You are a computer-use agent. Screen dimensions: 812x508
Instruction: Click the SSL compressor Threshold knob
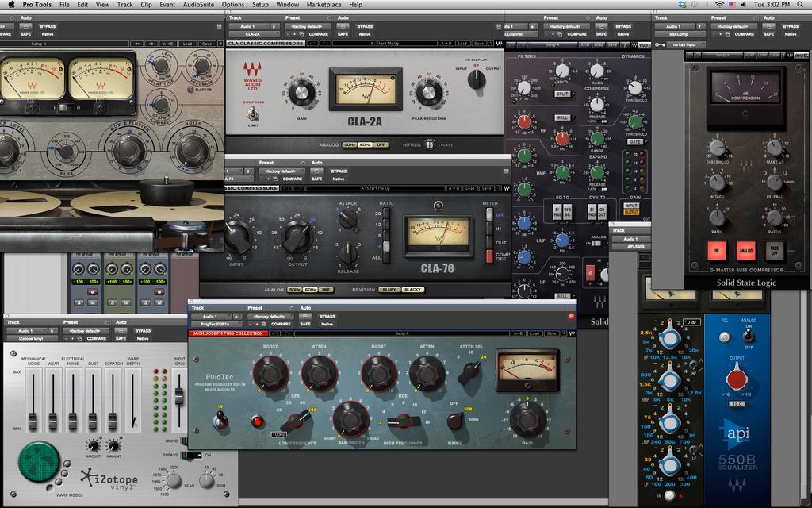tap(717, 148)
